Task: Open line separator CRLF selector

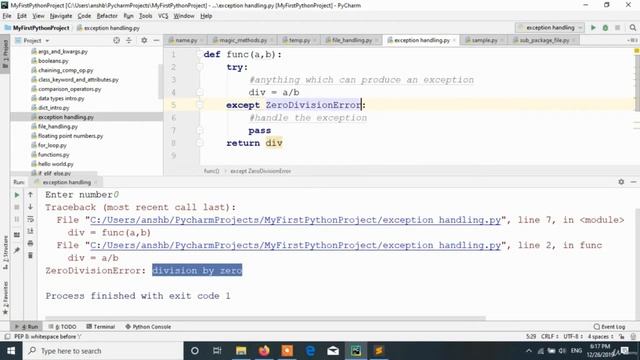Action: click(549, 337)
